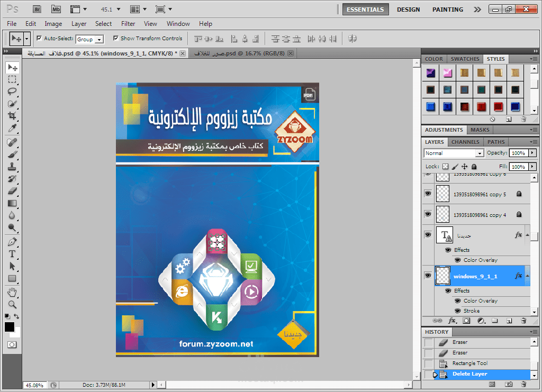Hide layer 1393518098961 copy 4
This screenshot has width=542, height=392.
pos(428,214)
